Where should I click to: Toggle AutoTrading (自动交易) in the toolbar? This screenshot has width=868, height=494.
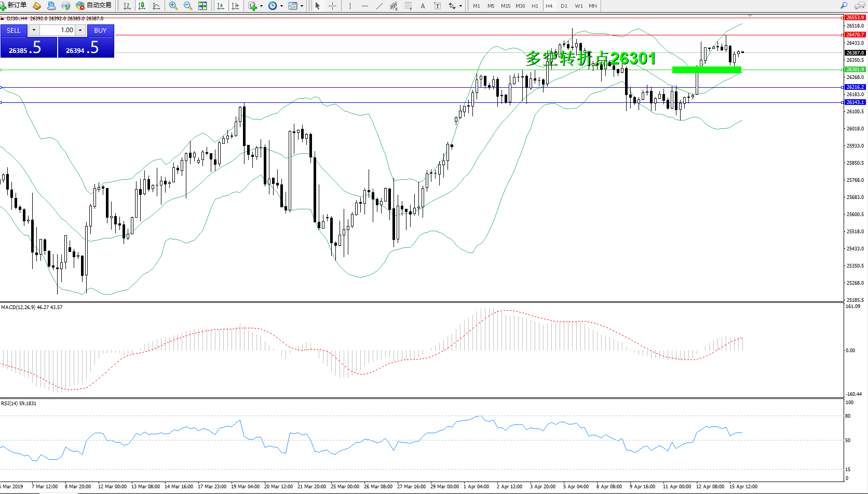94,6
